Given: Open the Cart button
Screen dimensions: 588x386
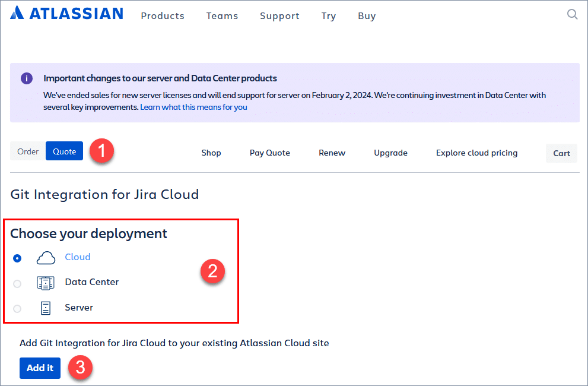Looking at the screenshot, I should pos(561,153).
